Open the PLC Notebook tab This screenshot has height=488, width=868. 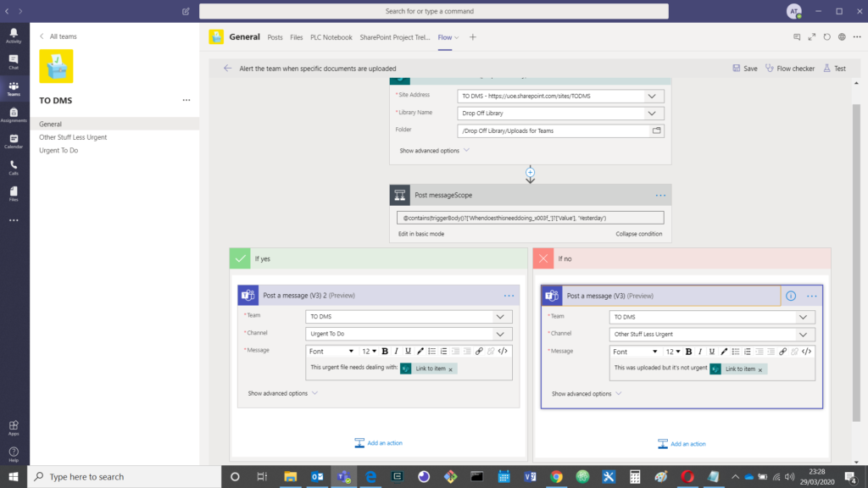(x=331, y=37)
